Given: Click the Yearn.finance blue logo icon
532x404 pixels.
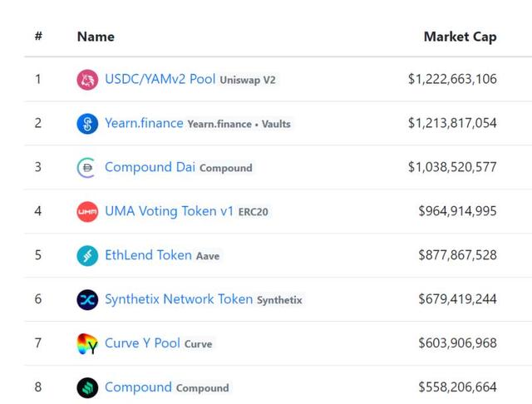Looking at the screenshot, I should pyautogui.click(x=87, y=124).
